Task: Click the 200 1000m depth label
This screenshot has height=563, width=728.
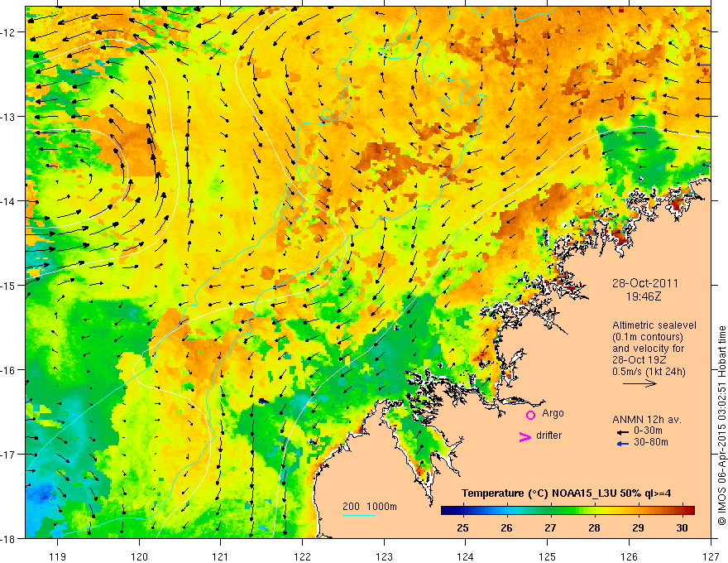Action: click(370, 507)
